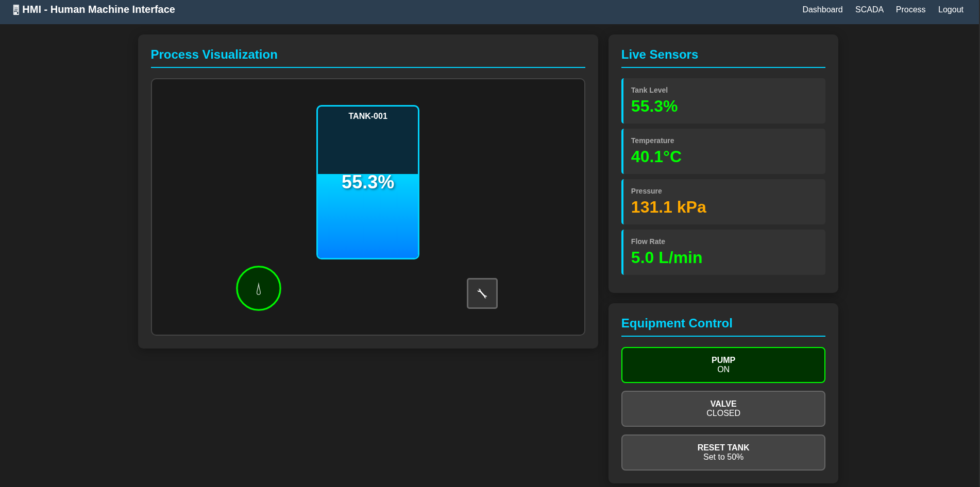Screen dimensions: 980x487
Task: Click the Temperature sensor card
Action: [722, 151]
